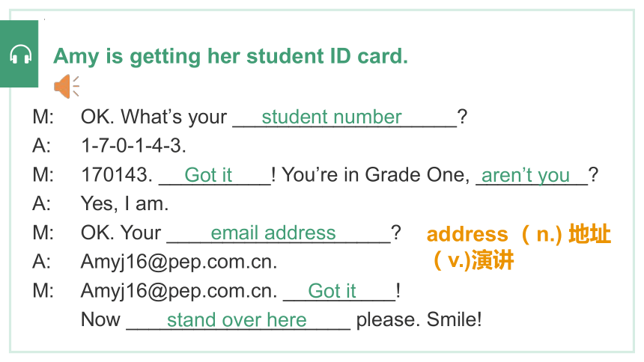Click 'OK. What's your' question text
644x362 pixels.
point(154,117)
